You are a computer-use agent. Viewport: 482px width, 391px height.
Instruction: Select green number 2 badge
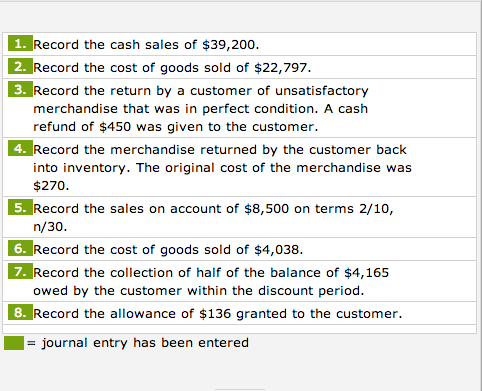point(20,66)
